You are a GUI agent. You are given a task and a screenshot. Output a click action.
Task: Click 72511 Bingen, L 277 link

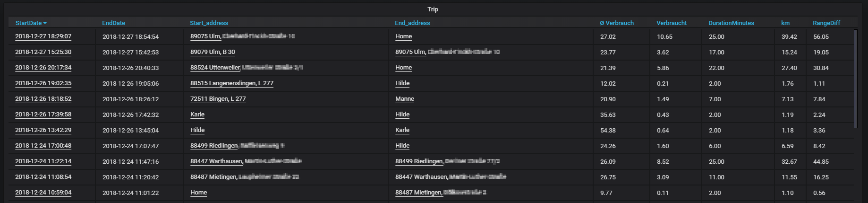click(x=218, y=99)
